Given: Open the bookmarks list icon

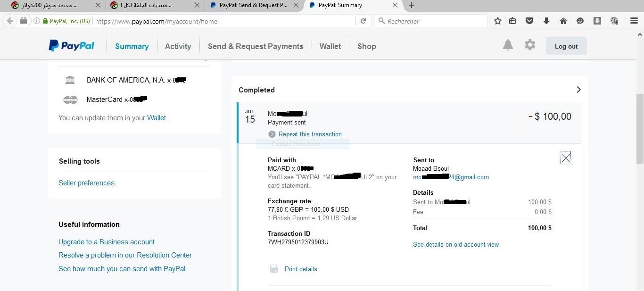Looking at the screenshot, I should click(x=512, y=21).
